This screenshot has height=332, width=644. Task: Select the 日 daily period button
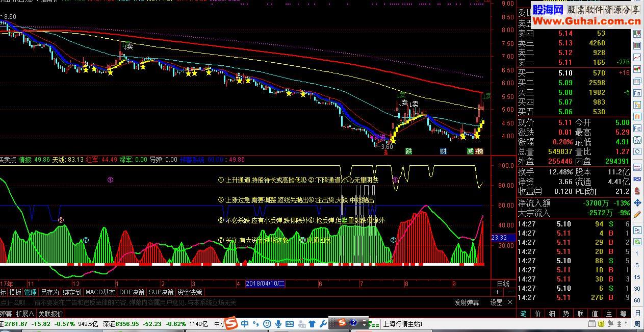tap(637, 313)
